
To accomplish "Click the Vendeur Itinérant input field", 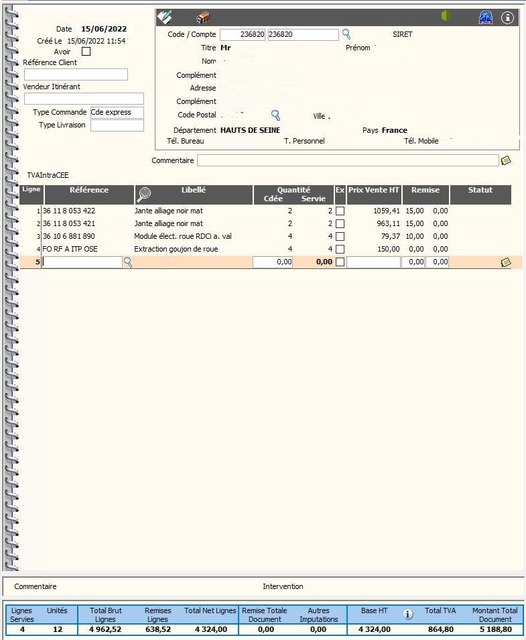I will [84, 98].
